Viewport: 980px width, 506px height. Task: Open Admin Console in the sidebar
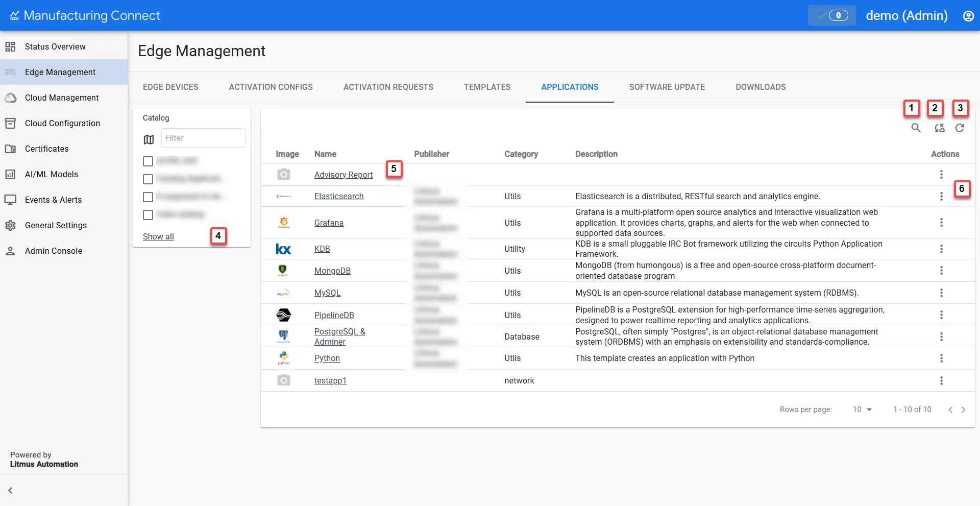[64, 251]
